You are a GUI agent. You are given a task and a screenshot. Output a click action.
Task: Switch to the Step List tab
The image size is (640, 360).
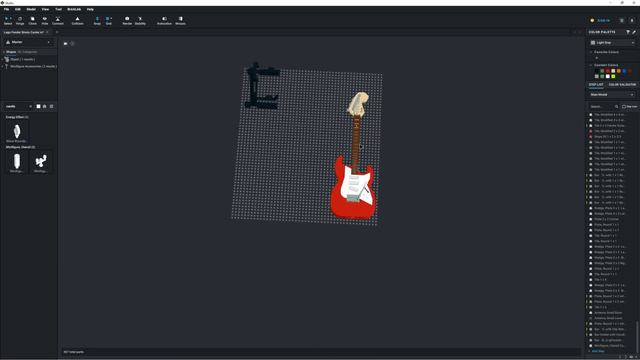pyautogui.click(x=596, y=84)
